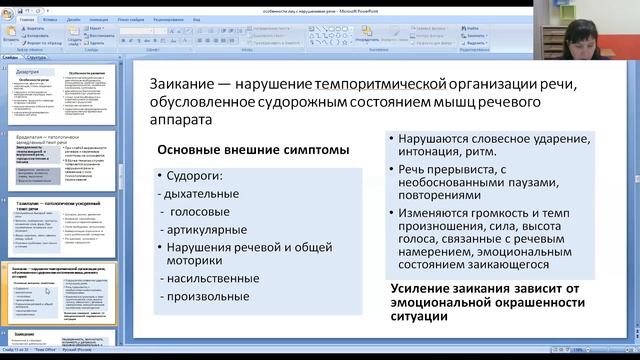Click Найти to find text
The height and width of the screenshot is (360, 640).
[470, 28]
